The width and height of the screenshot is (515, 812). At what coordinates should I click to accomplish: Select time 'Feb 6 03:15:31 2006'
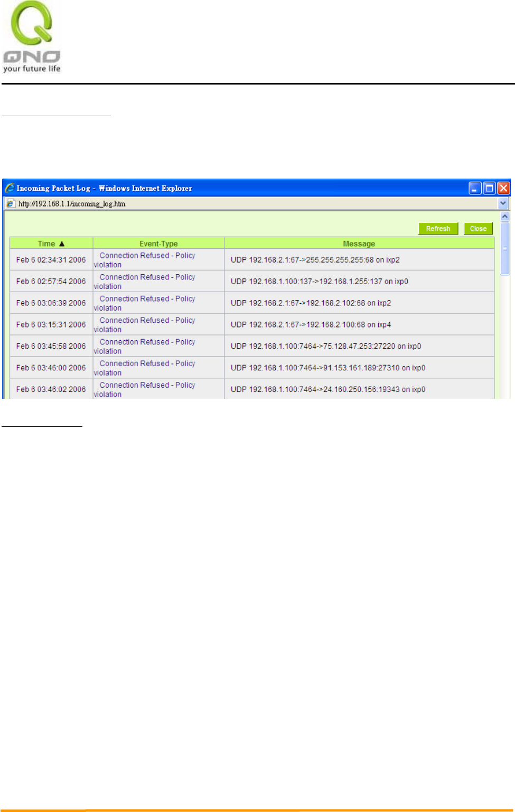tap(51, 325)
